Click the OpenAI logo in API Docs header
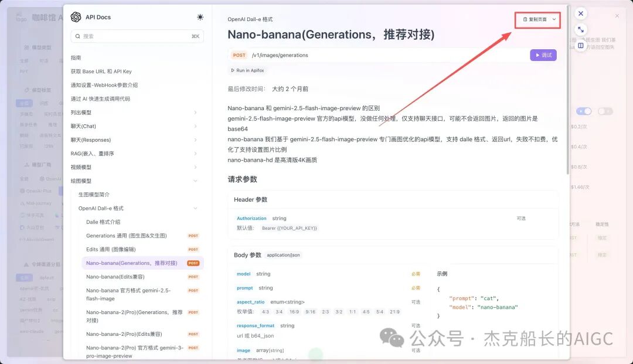 [76, 17]
